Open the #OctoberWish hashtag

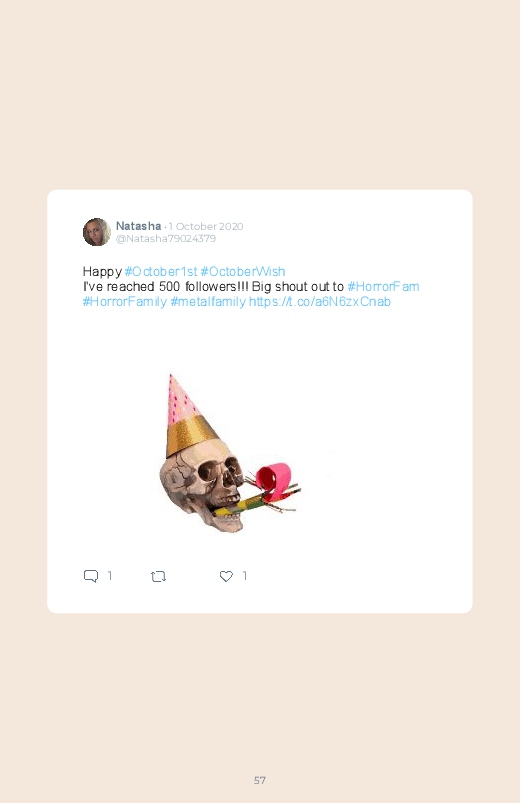[x=243, y=271]
